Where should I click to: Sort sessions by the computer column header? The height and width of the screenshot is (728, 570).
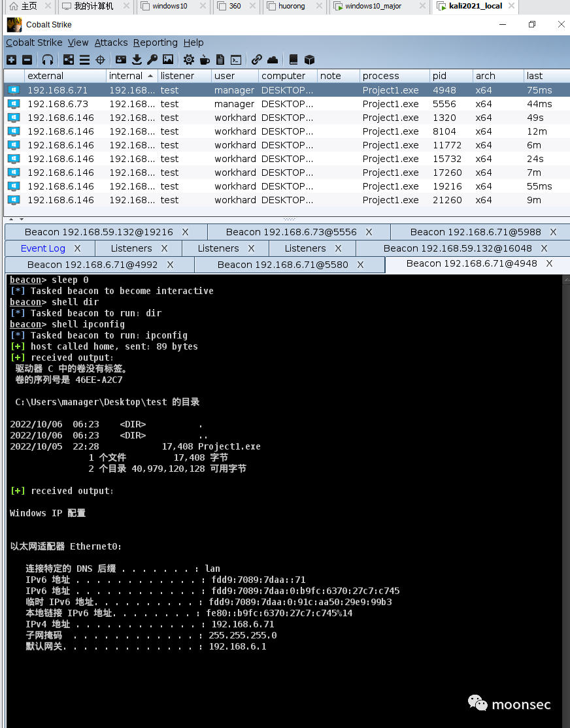[x=288, y=76]
